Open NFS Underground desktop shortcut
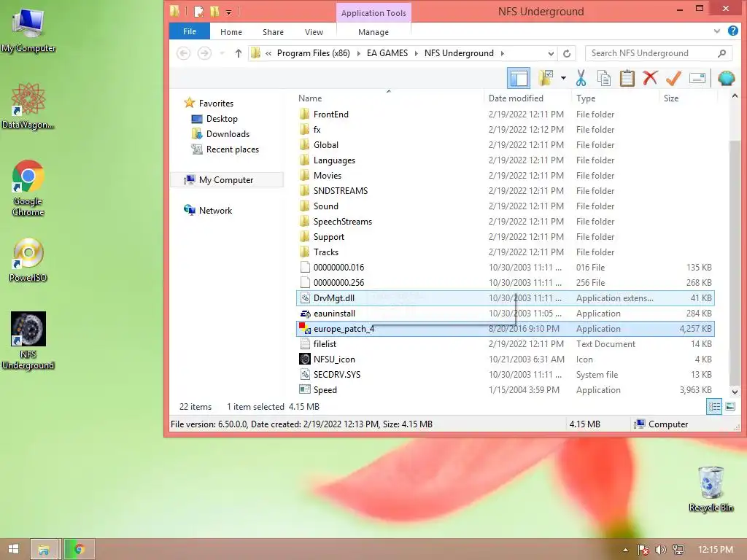The image size is (747, 560). pos(28,341)
